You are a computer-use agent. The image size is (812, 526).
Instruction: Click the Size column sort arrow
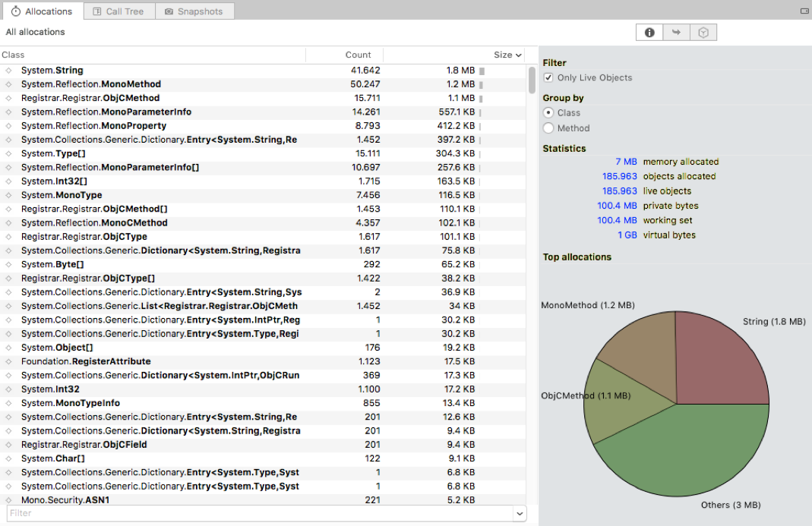pos(519,55)
